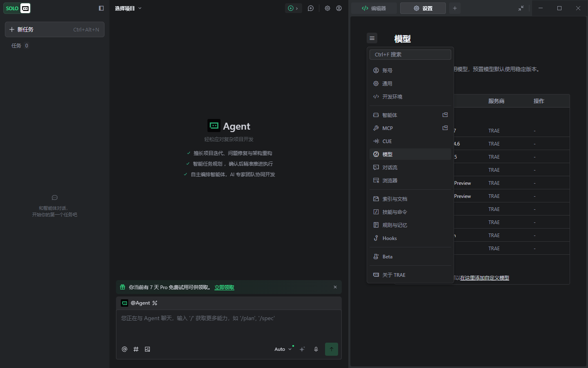The image size is (588, 368).
Task: Click the green send arrow button
Action: point(332,349)
